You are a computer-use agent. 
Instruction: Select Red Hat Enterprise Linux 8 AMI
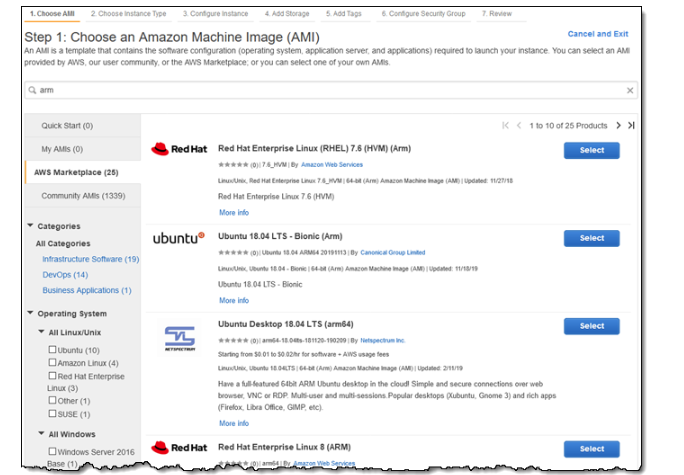click(x=592, y=449)
